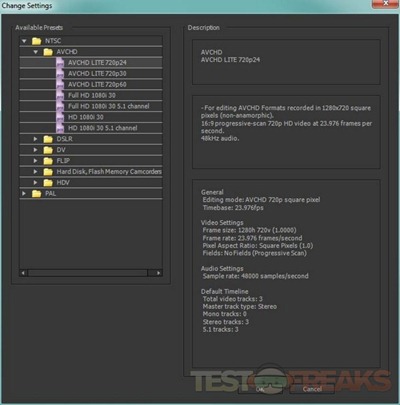Click 'Sample rate: 48000 samples/second' text

pyautogui.click(x=256, y=276)
